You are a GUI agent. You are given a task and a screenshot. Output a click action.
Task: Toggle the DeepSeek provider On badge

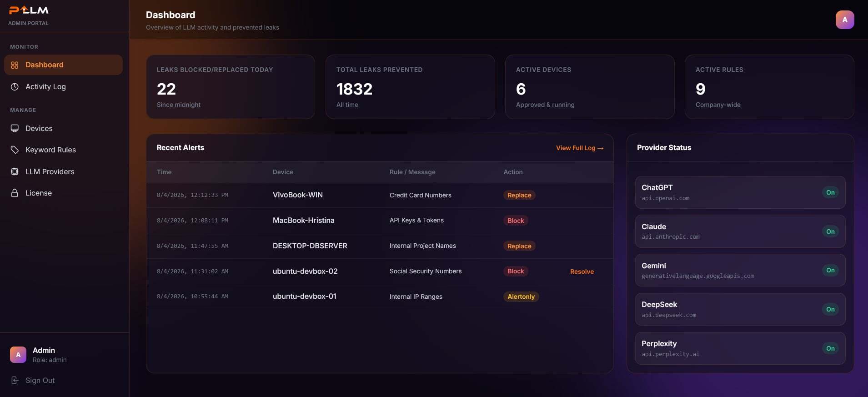(x=830, y=309)
